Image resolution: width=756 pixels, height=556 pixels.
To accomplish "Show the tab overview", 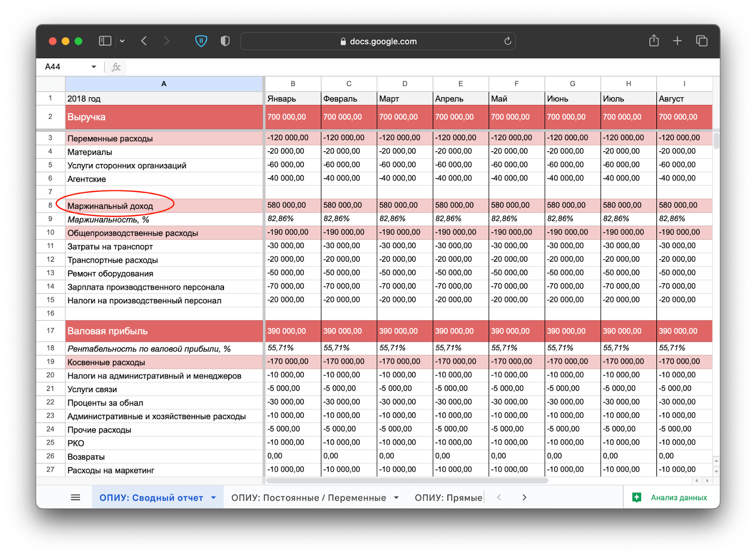I will pos(702,41).
